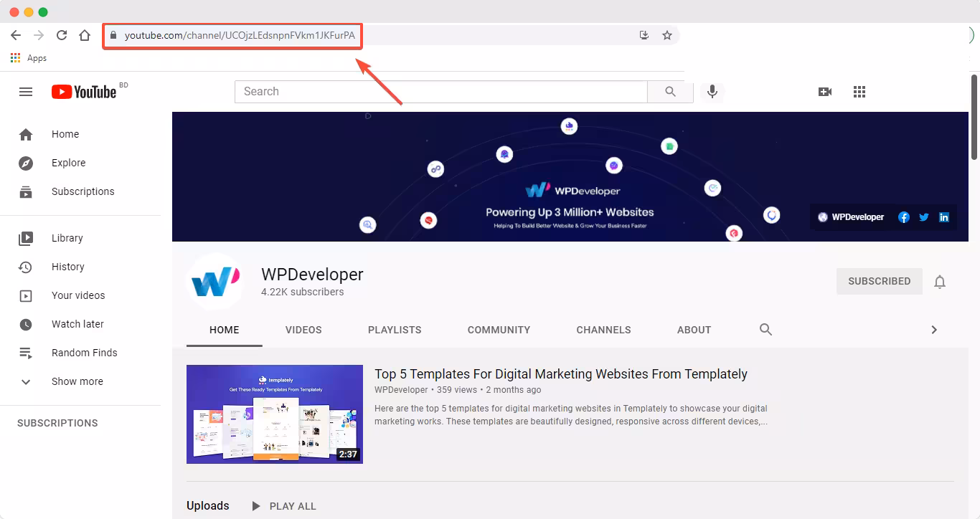Open the Random Finds playlist
This screenshot has width=980, height=519.
80,353
